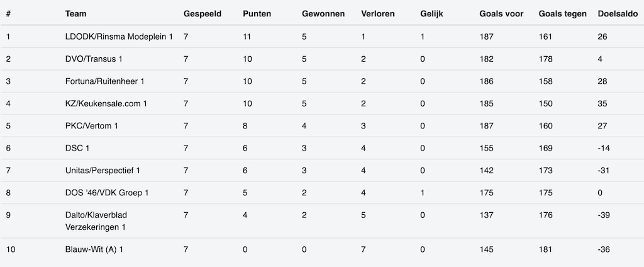Click on PKC/Vertom 1 team name
The height and width of the screenshot is (267, 644).
[91, 126]
